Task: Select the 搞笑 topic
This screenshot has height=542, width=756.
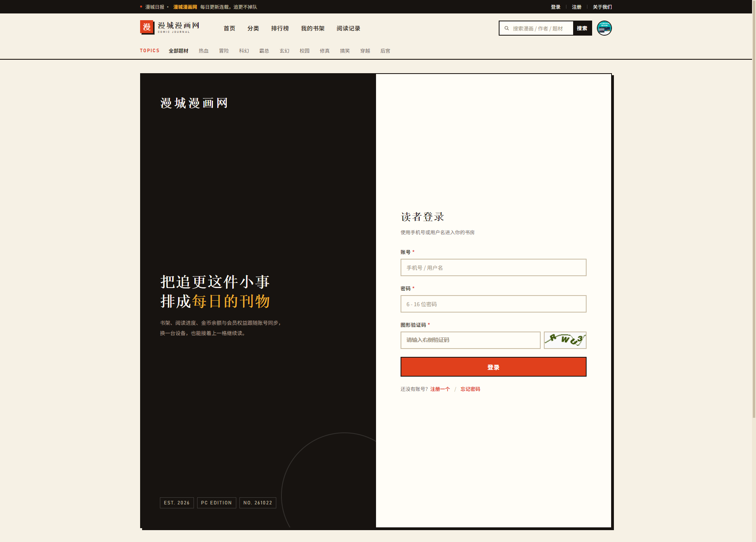Action: (345, 51)
